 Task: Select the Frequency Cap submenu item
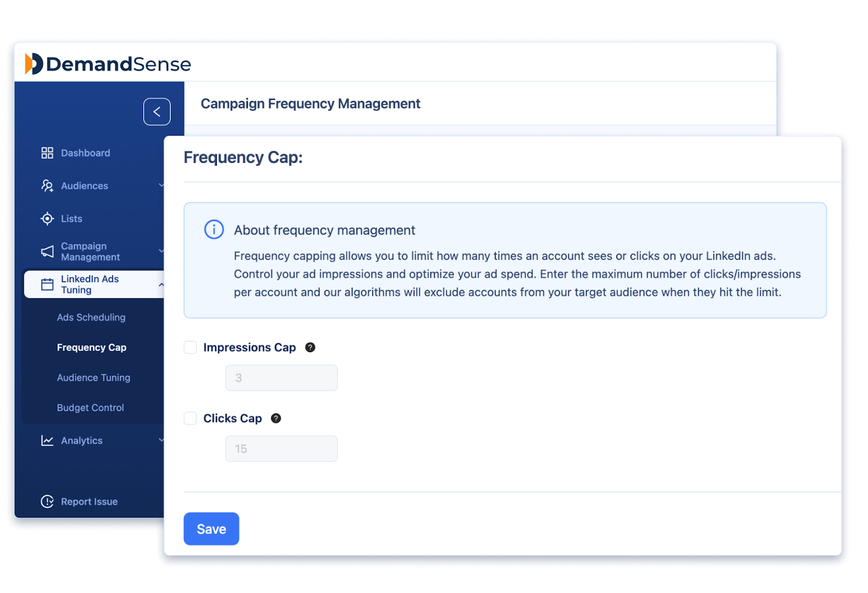92,347
